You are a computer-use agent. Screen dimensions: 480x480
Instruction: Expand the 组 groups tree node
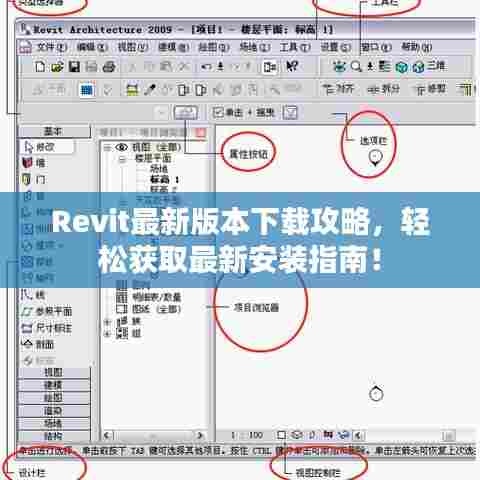108,333
